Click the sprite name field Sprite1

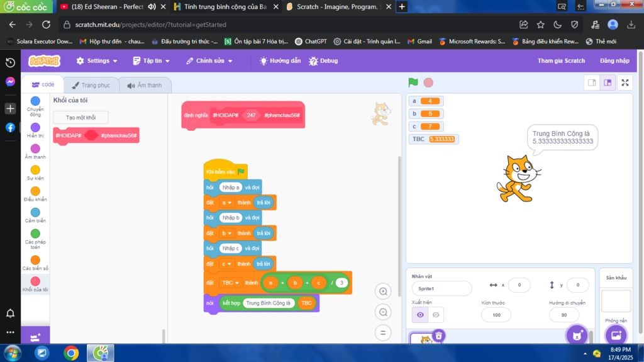point(442,288)
